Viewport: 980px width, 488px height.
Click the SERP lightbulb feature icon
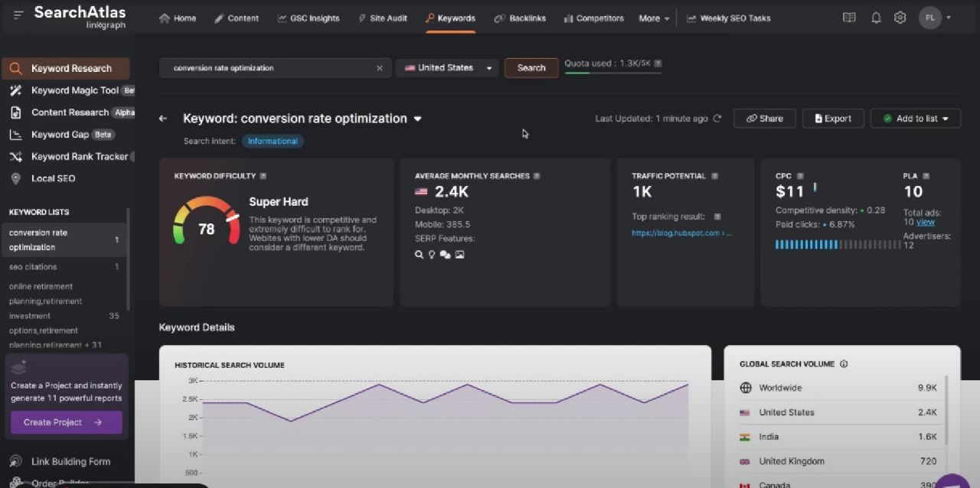pos(432,255)
